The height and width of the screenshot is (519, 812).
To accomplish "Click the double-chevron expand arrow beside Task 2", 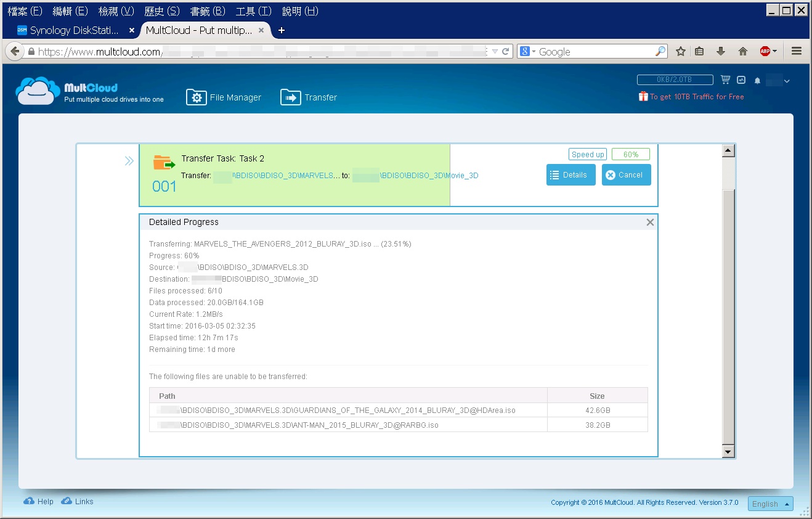I will click(x=129, y=161).
